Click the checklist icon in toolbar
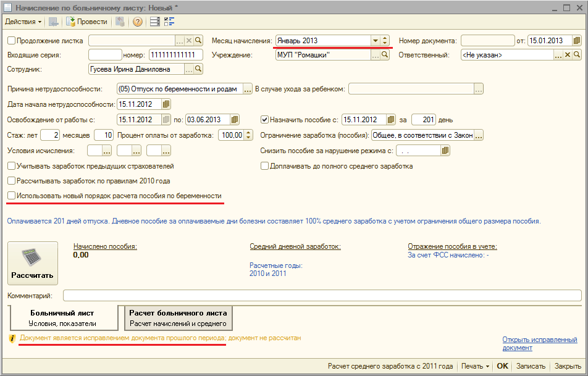Image resolution: width=588 pixels, height=376 pixels. [169, 22]
